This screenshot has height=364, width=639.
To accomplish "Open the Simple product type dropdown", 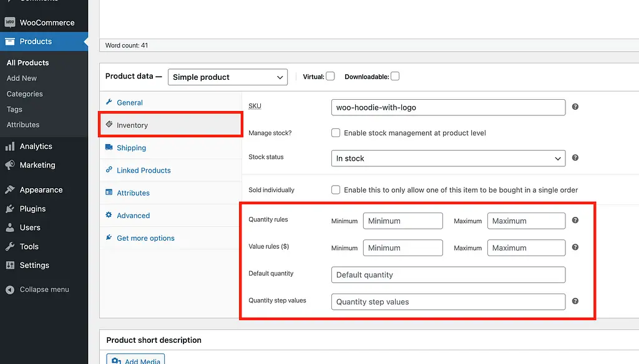I will coord(228,77).
